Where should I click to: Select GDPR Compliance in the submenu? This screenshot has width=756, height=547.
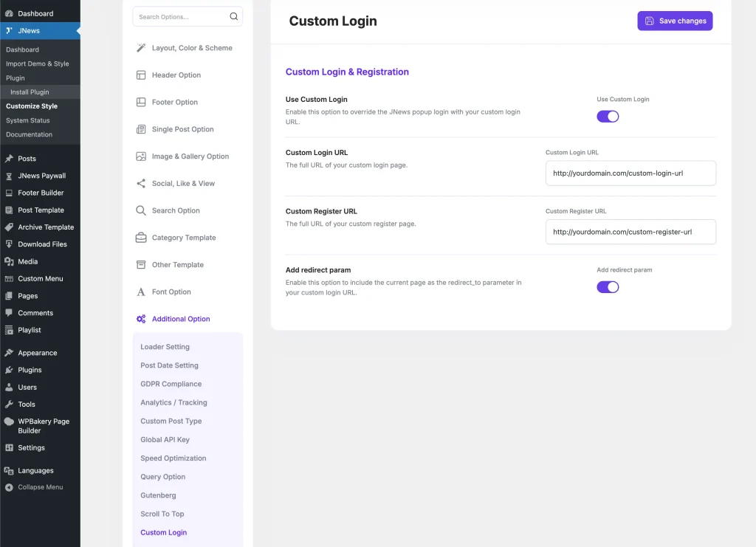[x=171, y=384]
